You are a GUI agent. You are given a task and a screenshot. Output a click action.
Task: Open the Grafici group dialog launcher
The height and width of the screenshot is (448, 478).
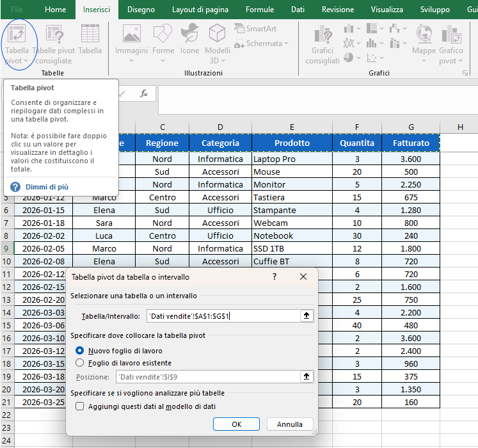pos(465,73)
